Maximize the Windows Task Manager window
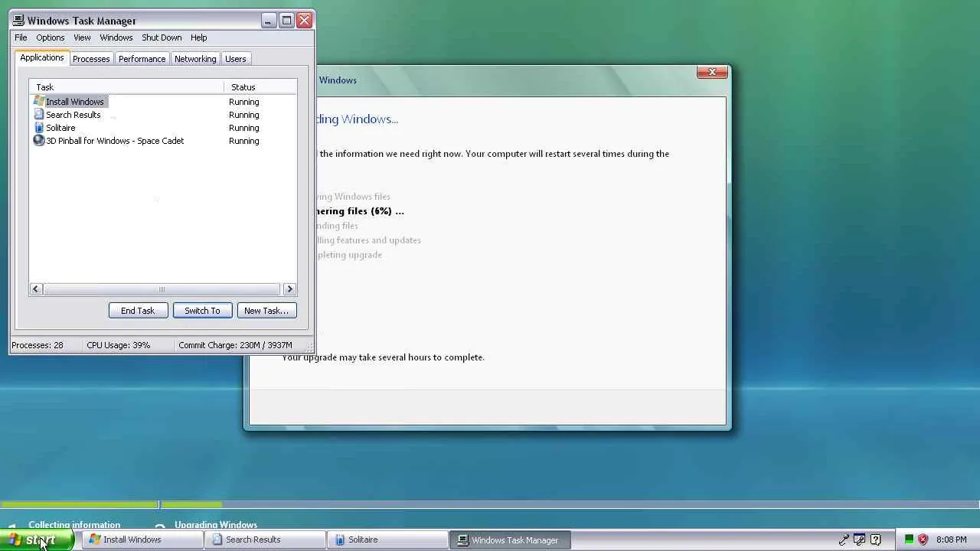The width and height of the screenshot is (980, 551). [286, 21]
